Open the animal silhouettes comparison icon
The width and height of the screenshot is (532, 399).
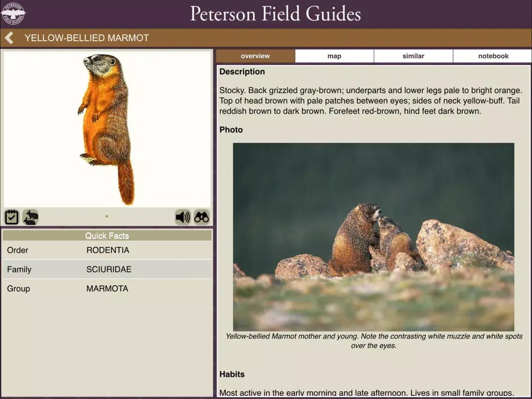[30, 217]
